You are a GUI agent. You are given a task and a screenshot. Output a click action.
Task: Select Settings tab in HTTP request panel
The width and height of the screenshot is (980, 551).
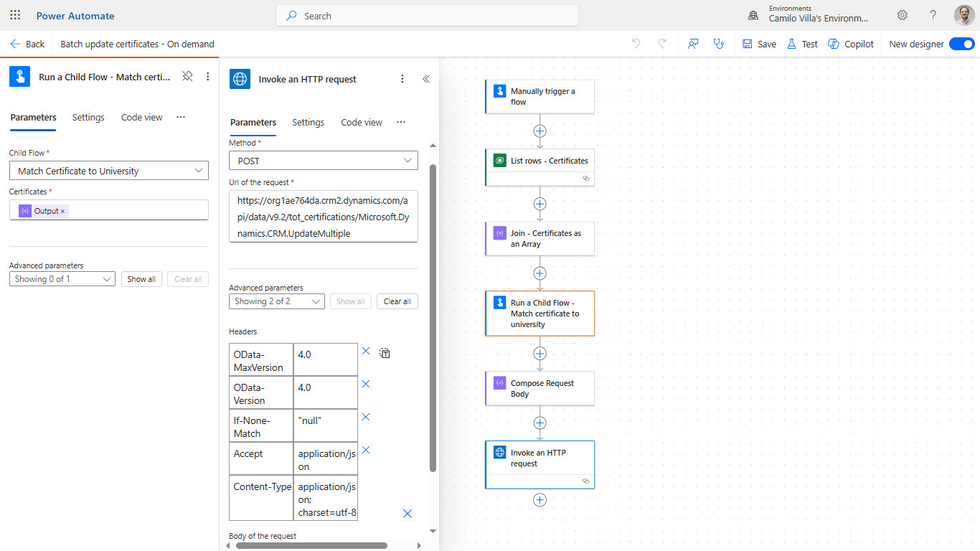tap(308, 122)
